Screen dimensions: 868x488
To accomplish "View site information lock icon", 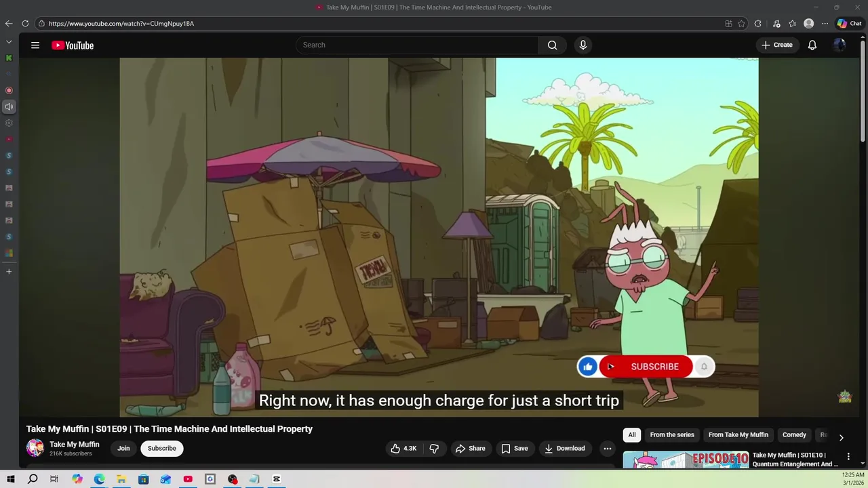I will click(41, 24).
